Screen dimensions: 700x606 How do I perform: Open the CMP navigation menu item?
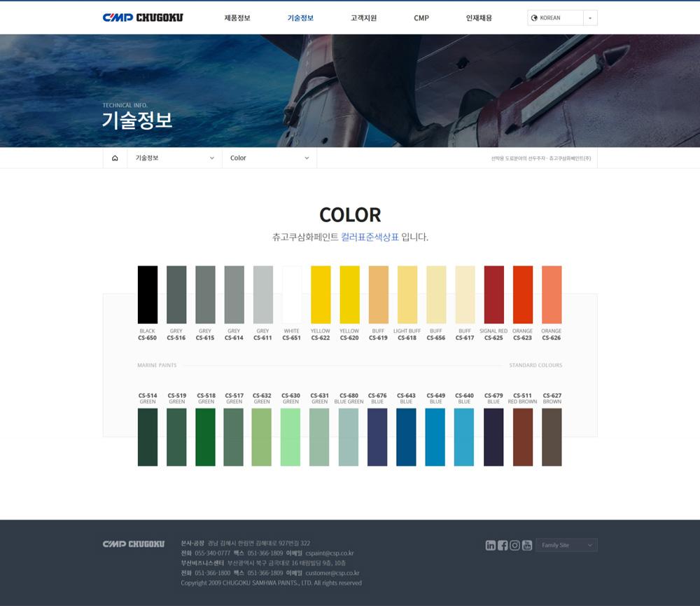421,18
